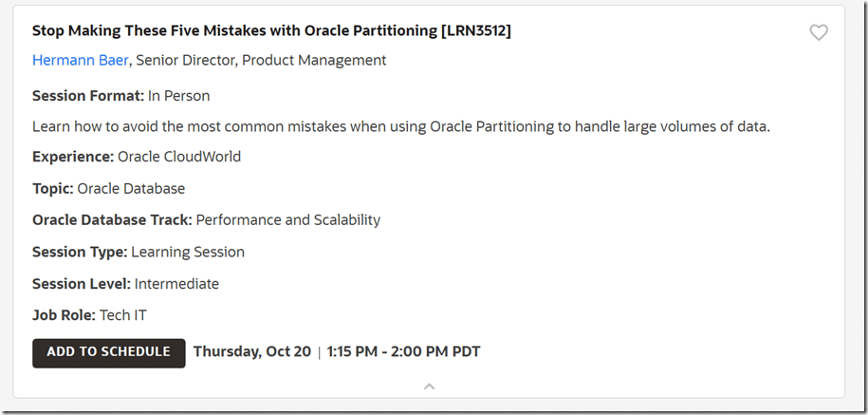
Task: Click the Thursday, Oct 20 date
Action: point(252,352)
